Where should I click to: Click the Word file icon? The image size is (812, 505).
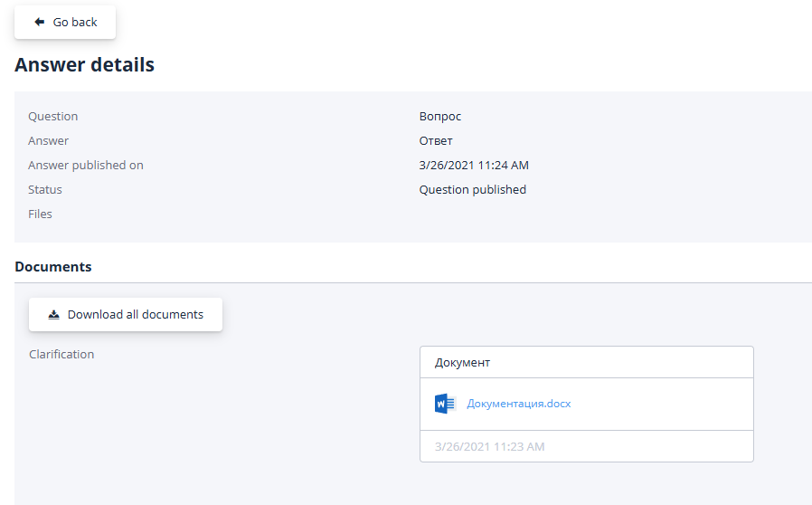tap(444, 404)
